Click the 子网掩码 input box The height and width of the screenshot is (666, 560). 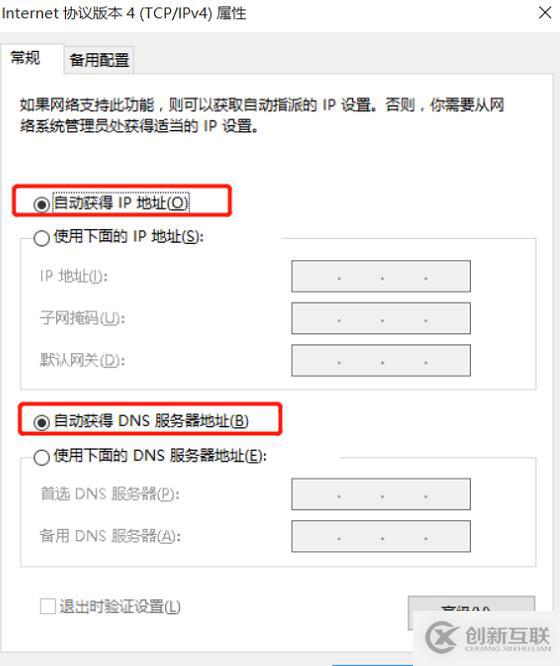[x=381, y=318]
